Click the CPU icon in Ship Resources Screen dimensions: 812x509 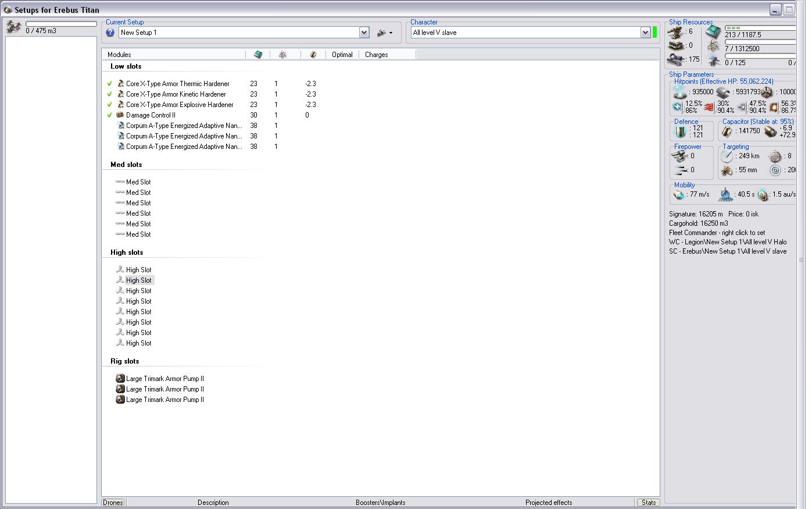tap(714, 32)
